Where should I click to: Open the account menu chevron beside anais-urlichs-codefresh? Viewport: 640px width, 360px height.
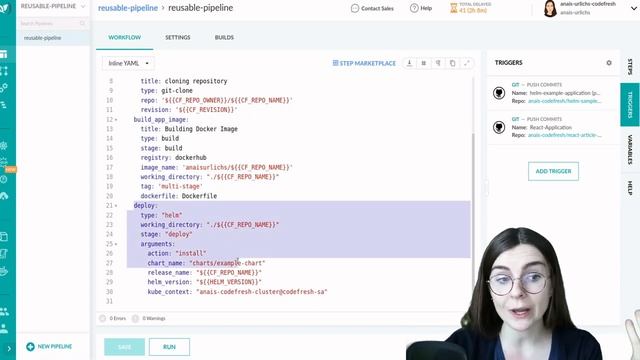tap(634, 8)
